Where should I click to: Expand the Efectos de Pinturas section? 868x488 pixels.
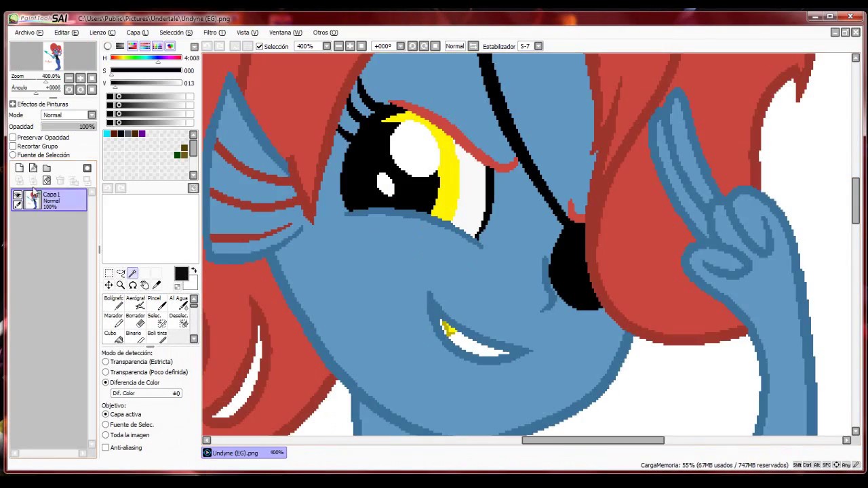(x=13, y=104)
